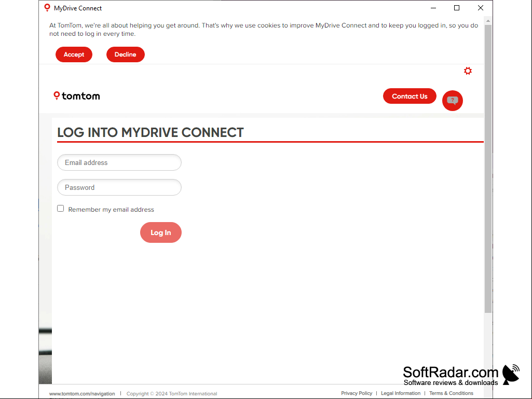Focus the Email address field
532x399 pixels.
[119, 162]
